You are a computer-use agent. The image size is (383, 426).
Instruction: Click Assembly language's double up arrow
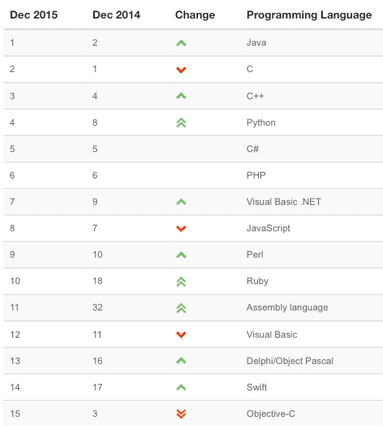click(x=181, y=308)
